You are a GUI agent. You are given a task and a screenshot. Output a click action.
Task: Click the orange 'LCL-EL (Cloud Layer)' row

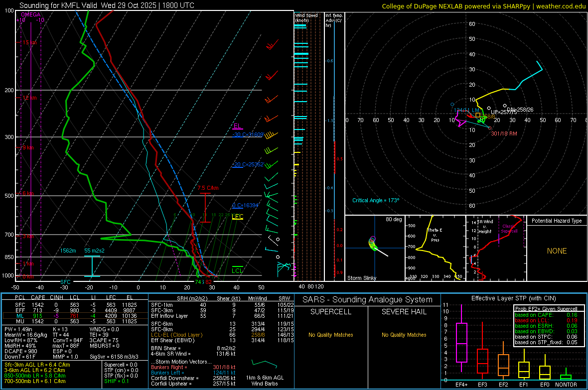223,335
